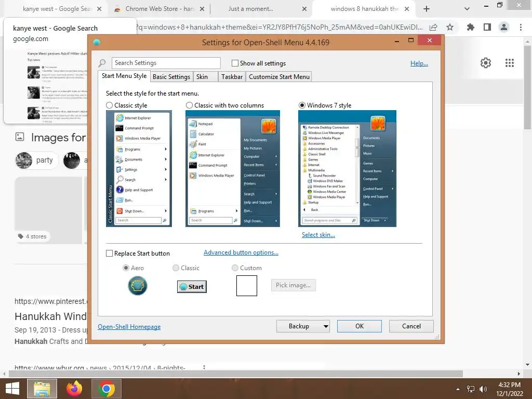The image size is (532, 399).
Task: Toggle Chrome side panel icon
Action: 487,27
